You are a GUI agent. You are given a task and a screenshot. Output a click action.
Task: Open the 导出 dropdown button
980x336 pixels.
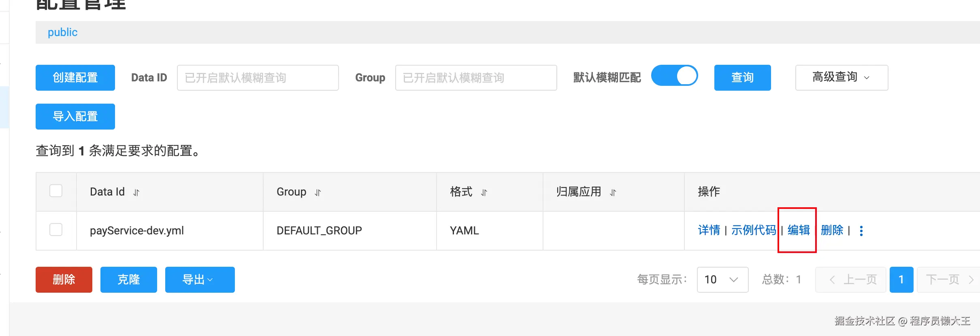click(200, 279)
